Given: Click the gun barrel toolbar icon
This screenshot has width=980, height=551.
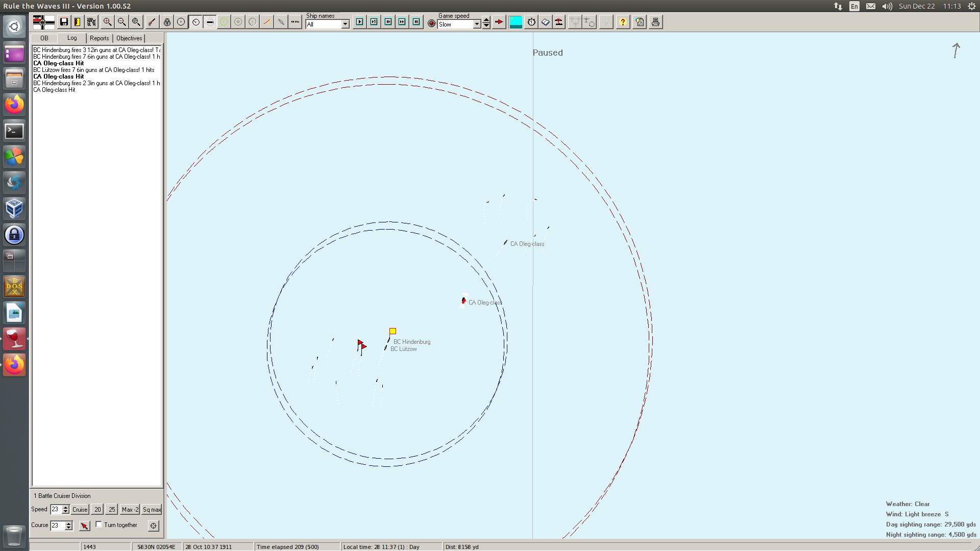Looking at the screenshot, I should 152,22.
